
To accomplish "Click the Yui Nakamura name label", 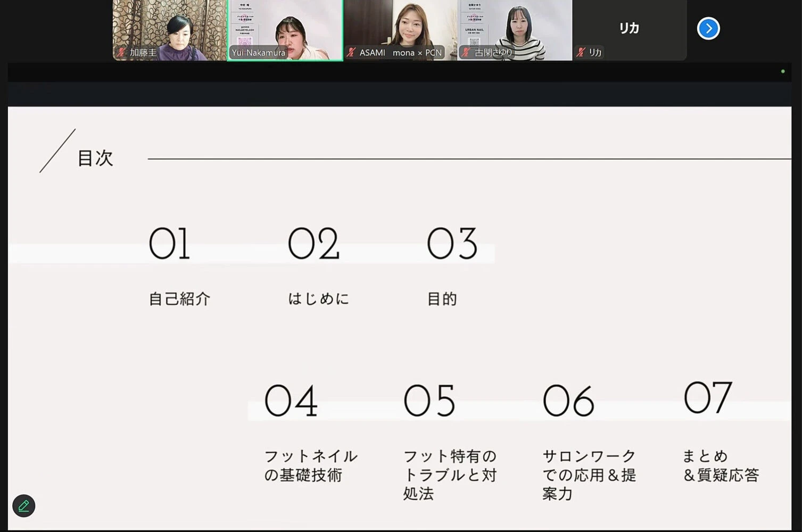I will point(259,53).
